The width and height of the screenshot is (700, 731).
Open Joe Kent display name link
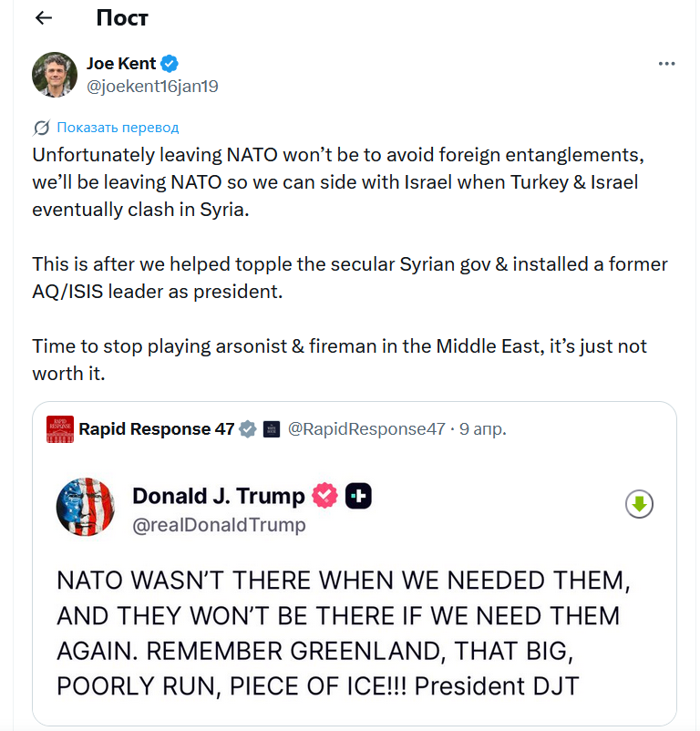(121, 64)
